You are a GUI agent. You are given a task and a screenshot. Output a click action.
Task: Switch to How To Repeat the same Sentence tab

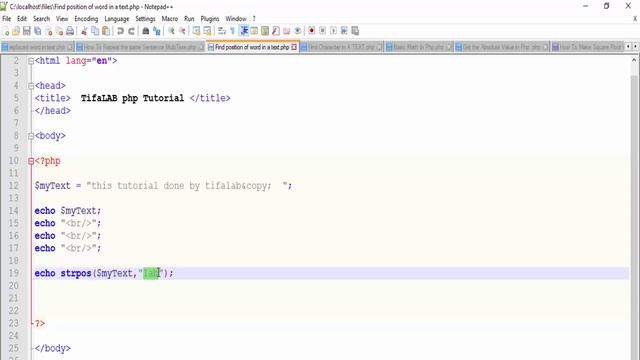pyautogui.click(x=140, y=47)
